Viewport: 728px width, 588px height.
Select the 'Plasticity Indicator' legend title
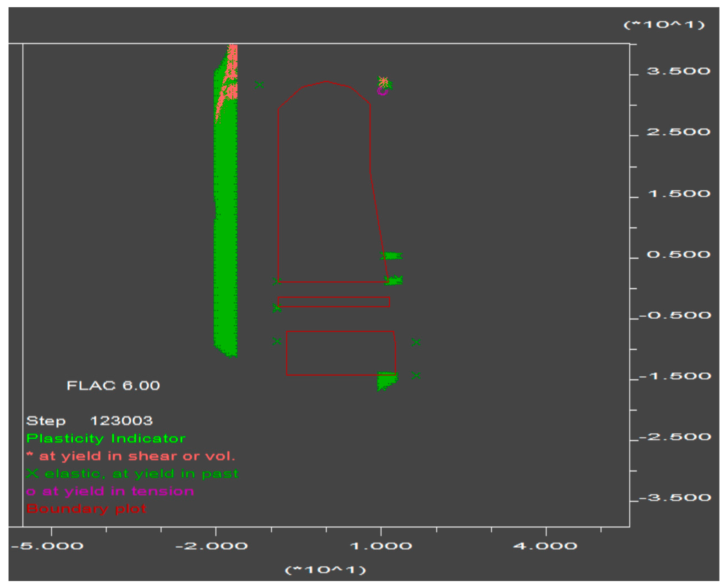106,439
